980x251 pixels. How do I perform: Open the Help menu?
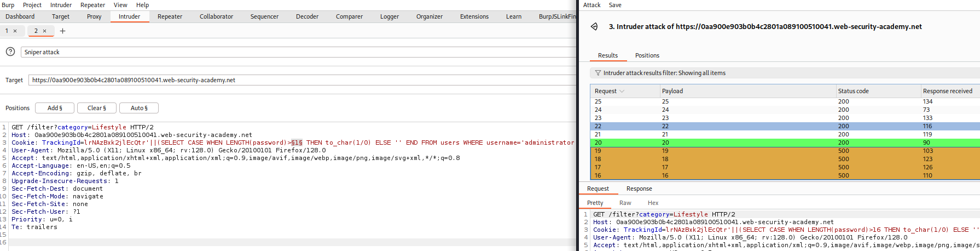(142, 5)
